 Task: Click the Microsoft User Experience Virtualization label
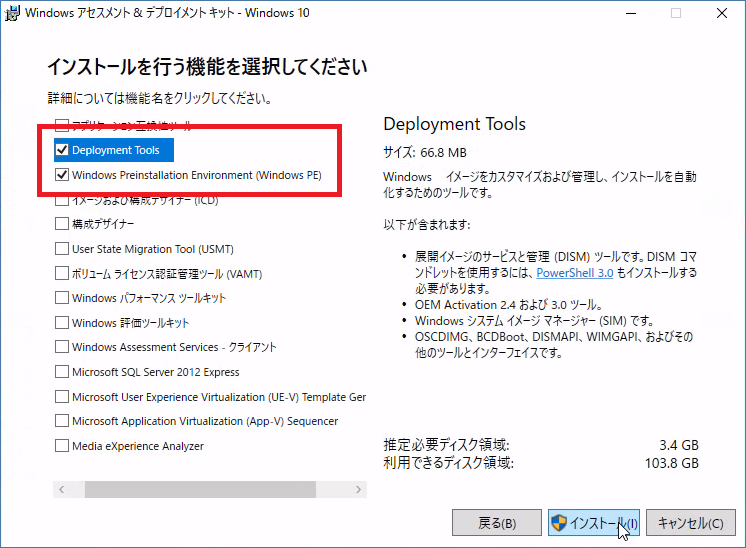pyautogui.click(x=219, y=397)
